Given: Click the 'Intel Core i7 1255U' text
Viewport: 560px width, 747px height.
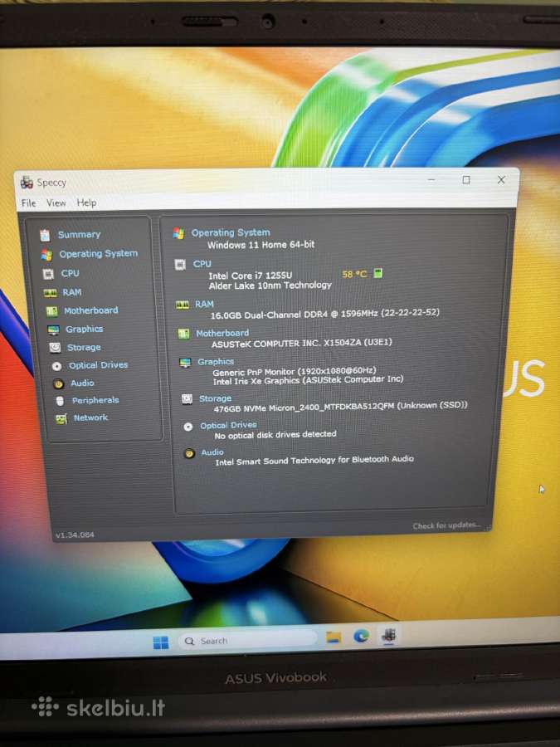Looking at the screenshot, I should coord(251,276).
